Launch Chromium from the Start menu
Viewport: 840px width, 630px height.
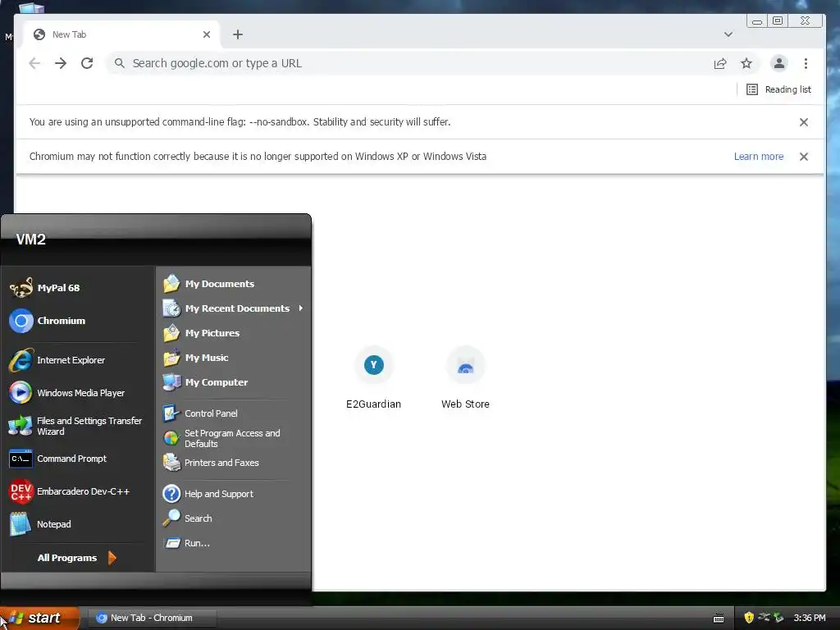point(78,321)
